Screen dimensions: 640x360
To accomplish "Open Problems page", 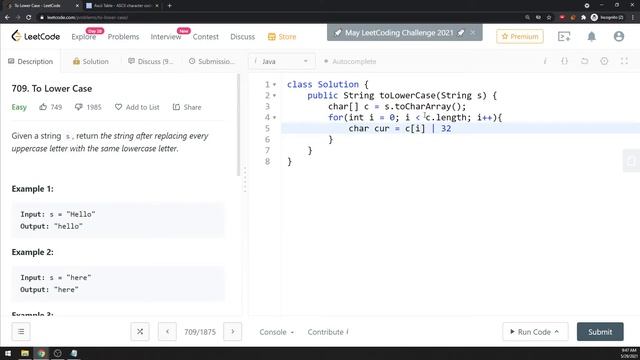I will [123, 37].
